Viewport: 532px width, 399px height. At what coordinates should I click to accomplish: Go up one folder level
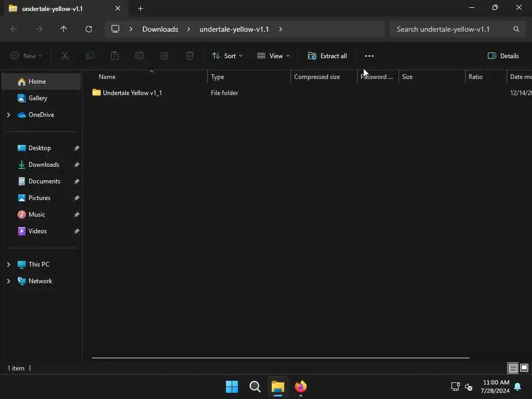click(64, 29)
